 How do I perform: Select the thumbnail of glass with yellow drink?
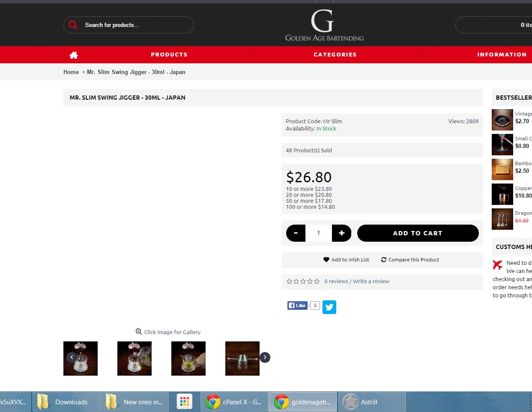(188, 359)
